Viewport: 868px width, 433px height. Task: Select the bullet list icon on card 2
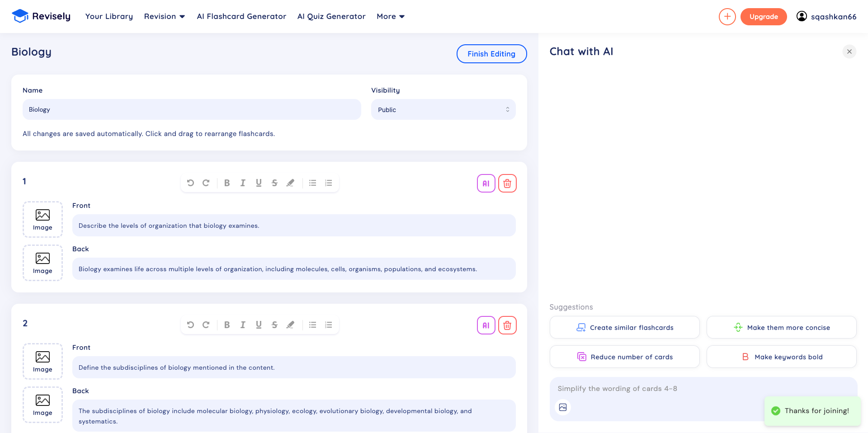coord(312,325)
